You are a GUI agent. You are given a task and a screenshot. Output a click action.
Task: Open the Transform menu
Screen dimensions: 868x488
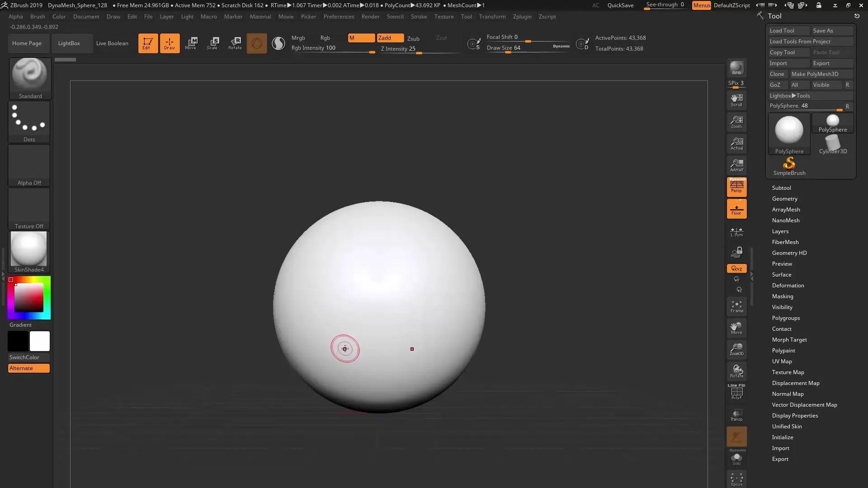492,17
